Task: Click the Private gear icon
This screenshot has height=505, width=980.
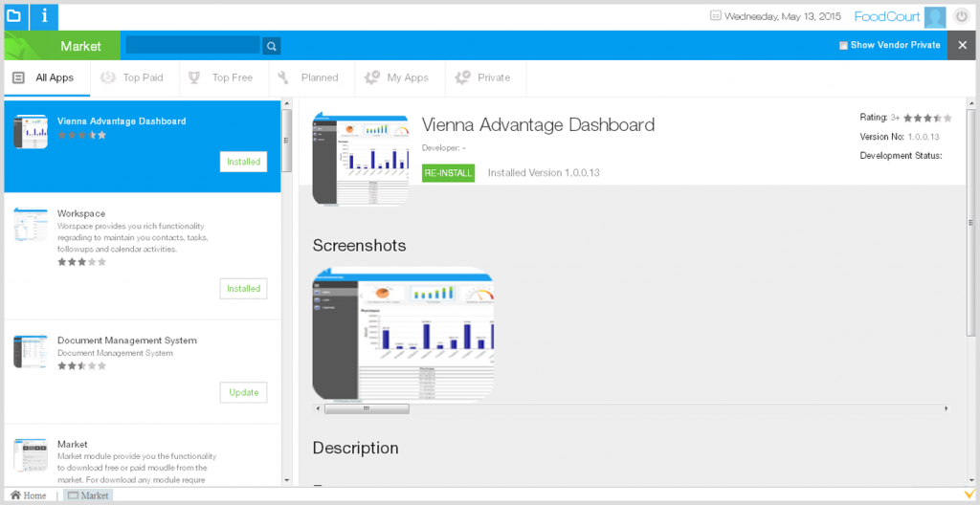Action: pos(462,77)
